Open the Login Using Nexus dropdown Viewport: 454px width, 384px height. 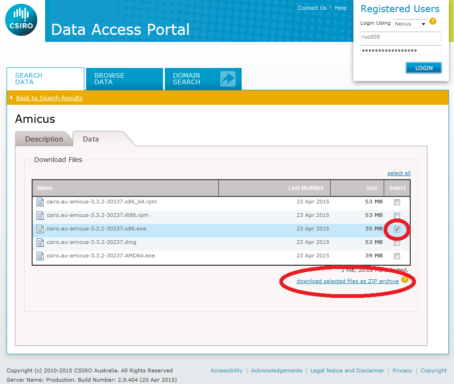tap(410, 24)
